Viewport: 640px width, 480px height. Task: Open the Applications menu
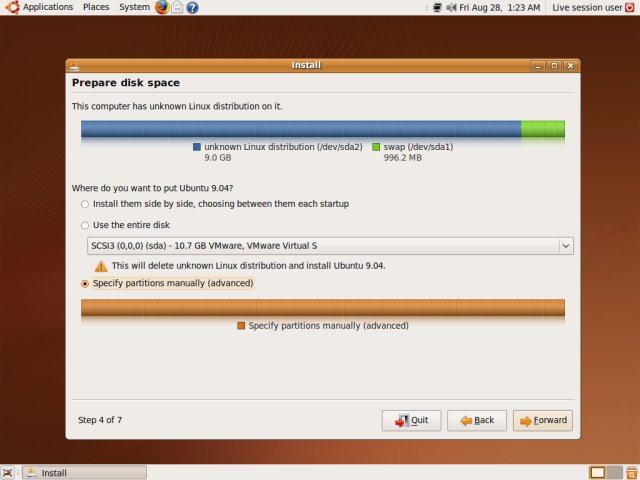(48, 7)
